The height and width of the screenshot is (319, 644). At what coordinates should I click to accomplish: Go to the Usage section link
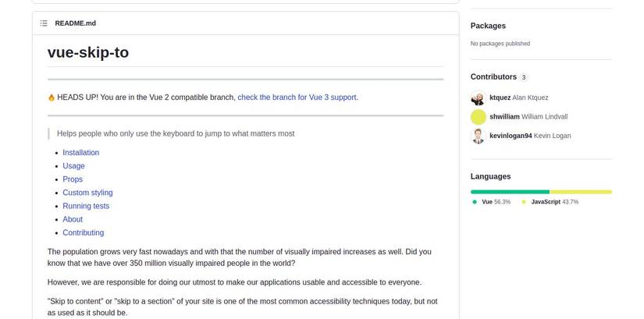(x=74, y=166)
